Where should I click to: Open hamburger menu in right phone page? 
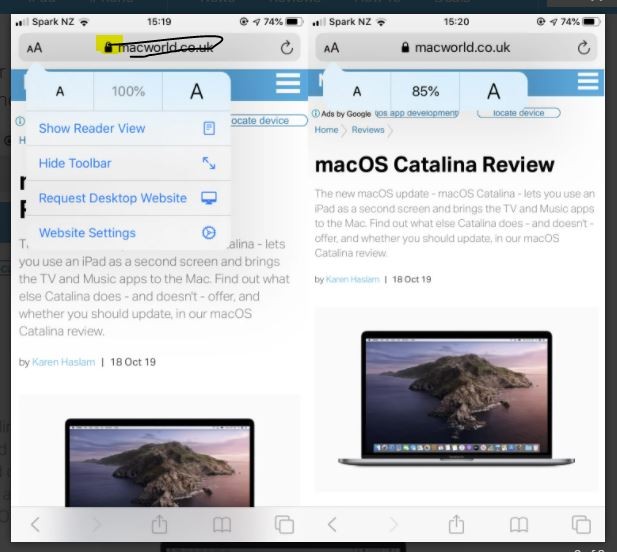pyautogui.click(x=588, y=81)
